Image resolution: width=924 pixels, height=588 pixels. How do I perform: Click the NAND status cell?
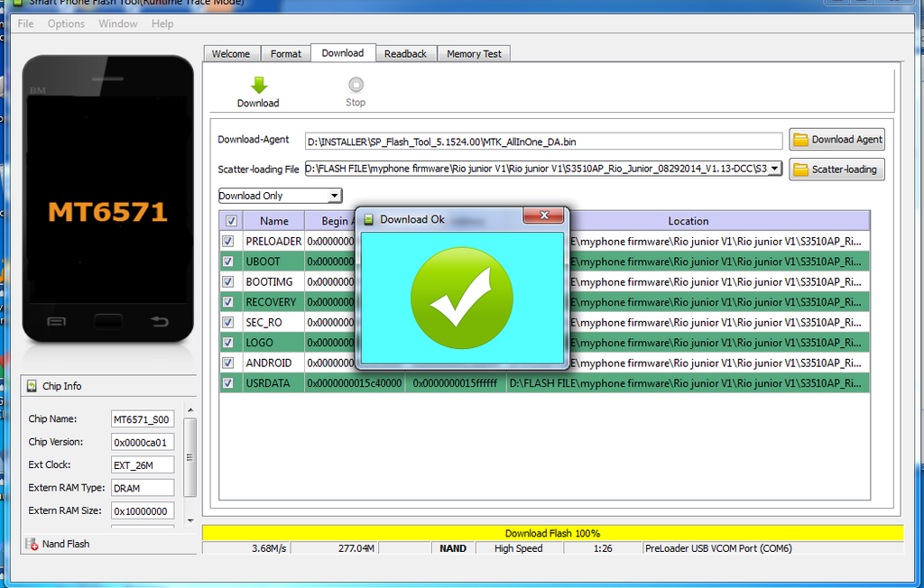453,548
